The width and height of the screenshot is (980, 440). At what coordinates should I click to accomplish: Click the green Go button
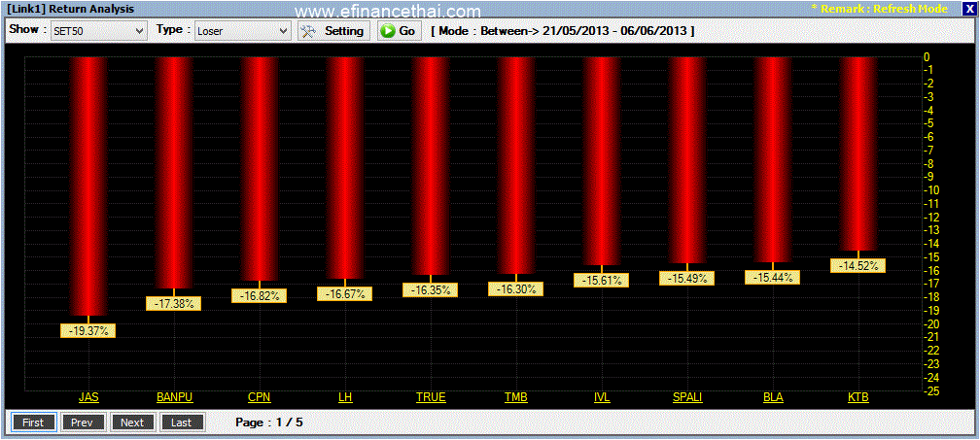coord(399,30)
